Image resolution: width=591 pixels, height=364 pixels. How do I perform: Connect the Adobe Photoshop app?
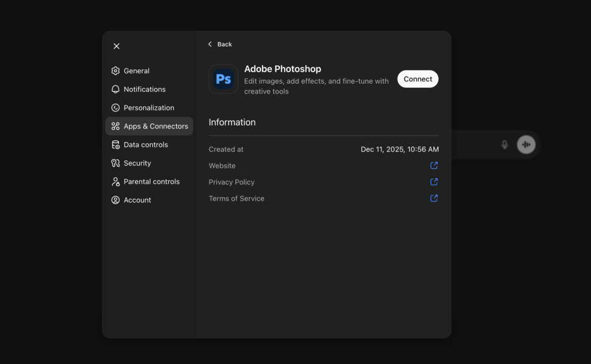click(418, 79)
